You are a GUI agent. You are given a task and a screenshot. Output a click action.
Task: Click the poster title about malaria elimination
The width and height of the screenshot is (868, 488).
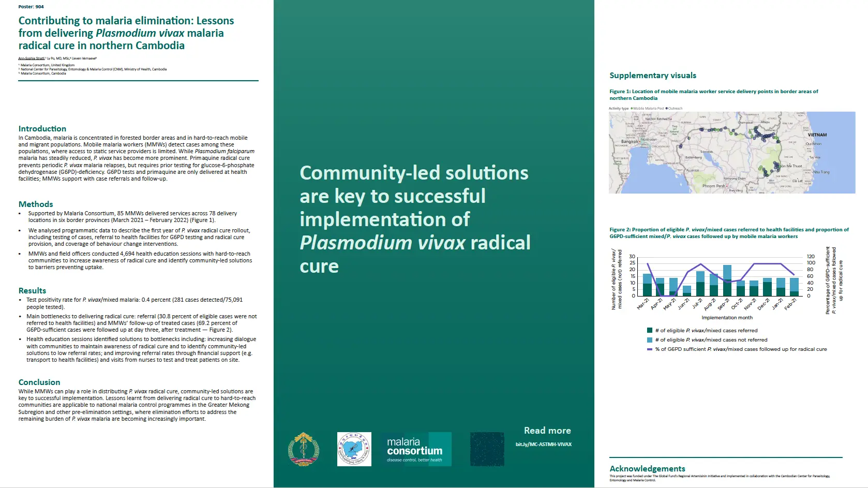click(x=126, y=33)
